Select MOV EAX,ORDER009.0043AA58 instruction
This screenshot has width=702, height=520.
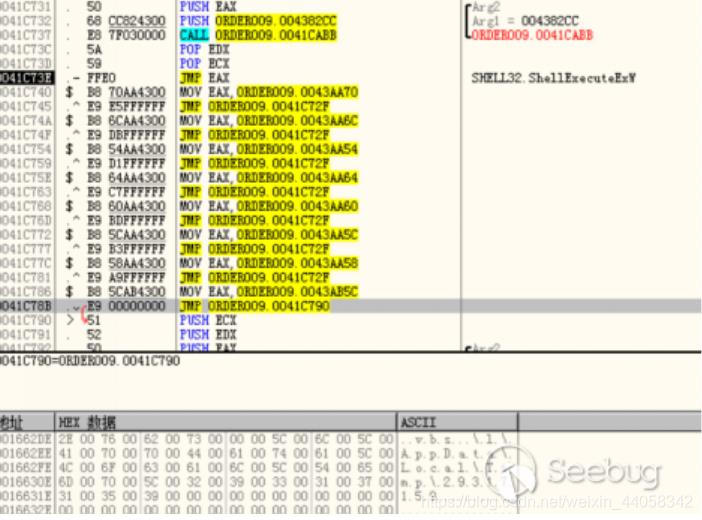pyautogui.click(x=269, y=263)
